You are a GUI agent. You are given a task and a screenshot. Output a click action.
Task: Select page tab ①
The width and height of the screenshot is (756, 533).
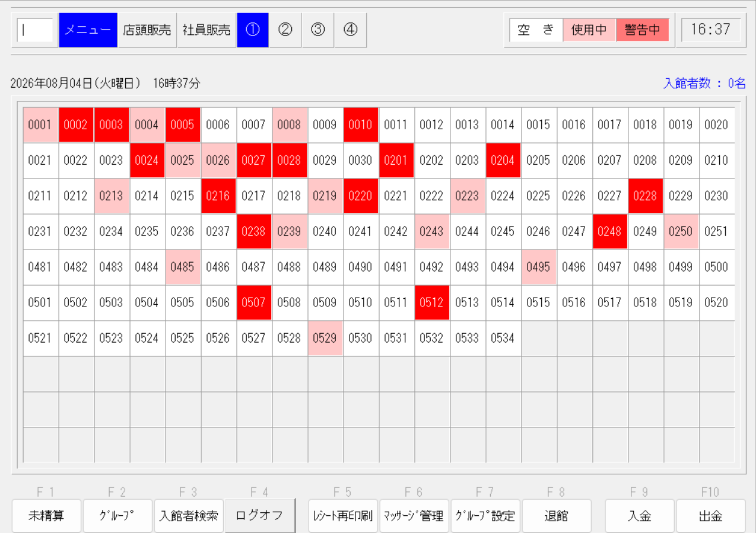point(253,30)
